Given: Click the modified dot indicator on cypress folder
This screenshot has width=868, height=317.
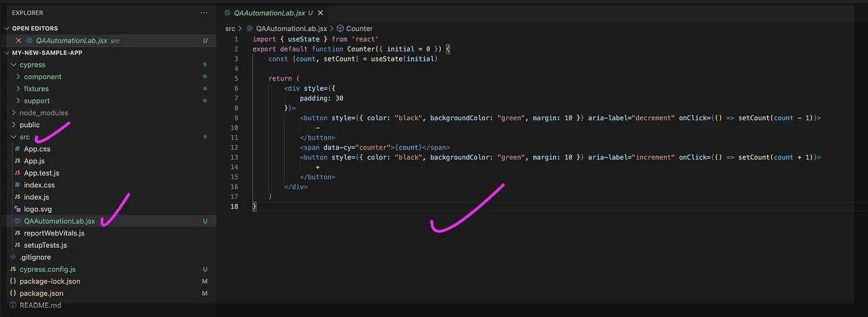Looking at the screenshot, I should coord(205,65).
